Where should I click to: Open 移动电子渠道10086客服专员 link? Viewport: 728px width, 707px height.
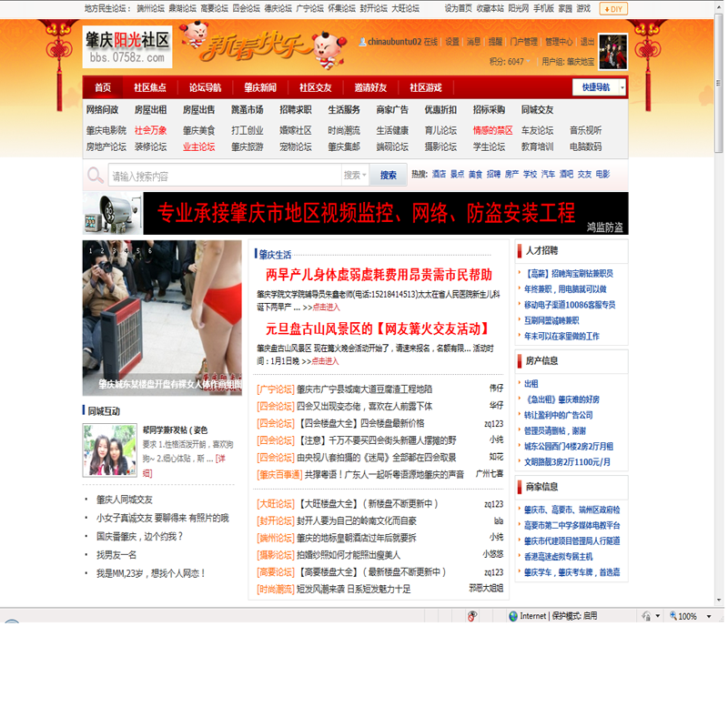(x=570, y=305)
